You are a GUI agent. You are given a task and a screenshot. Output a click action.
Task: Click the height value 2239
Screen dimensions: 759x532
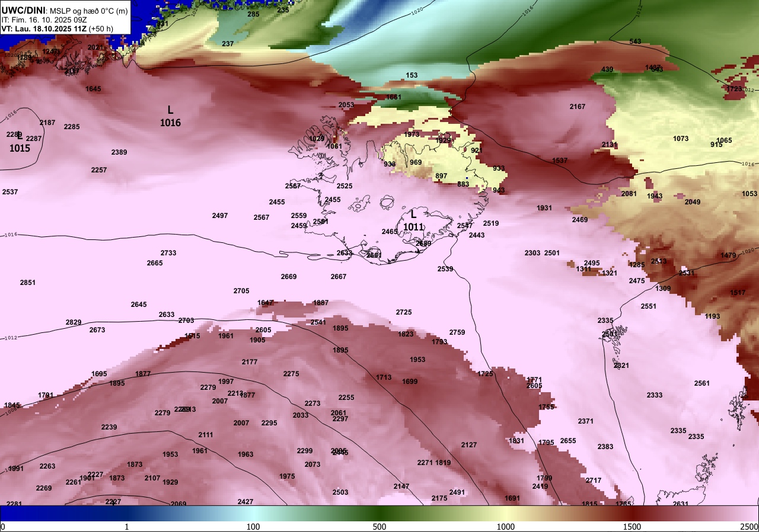click(x=109, y=427)
